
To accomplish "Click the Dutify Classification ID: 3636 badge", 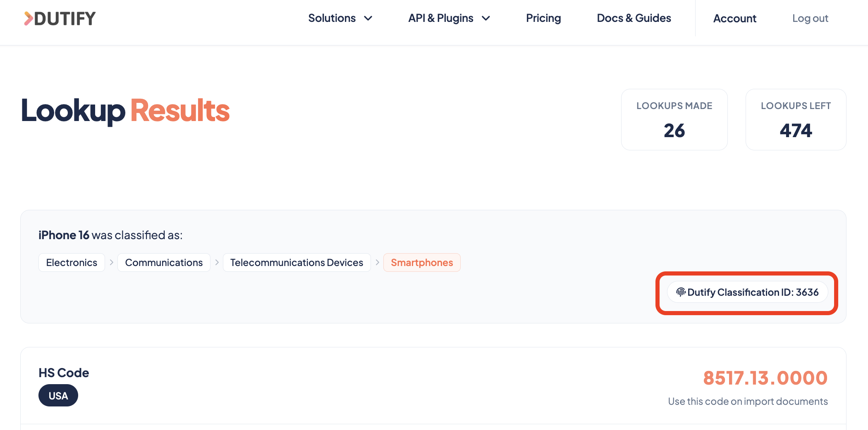I will click(747, 292).
